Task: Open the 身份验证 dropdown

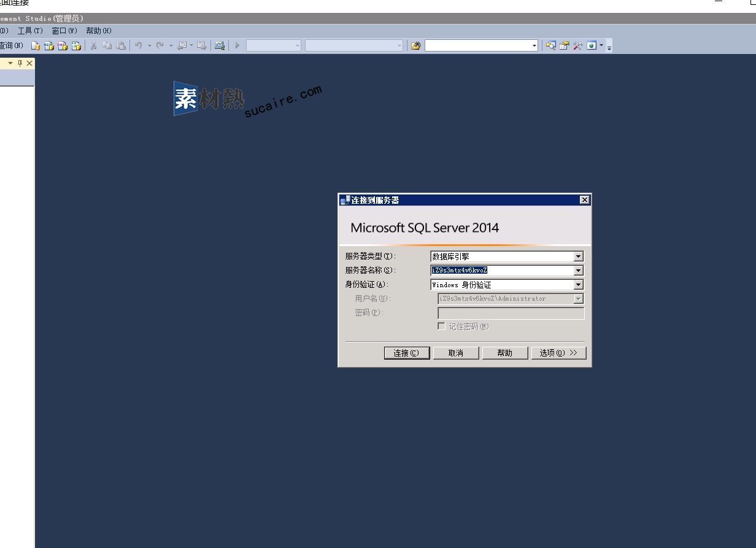Action: pos(507,285)
